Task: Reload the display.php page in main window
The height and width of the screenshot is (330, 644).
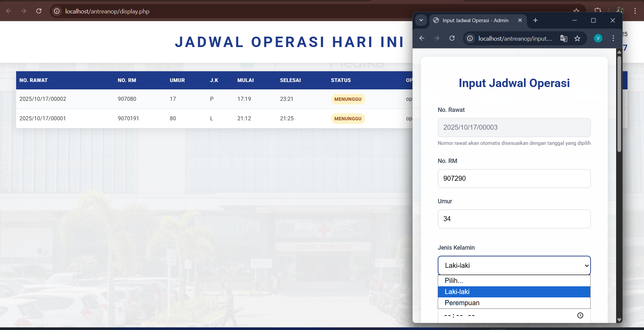Action: pos(39,11)
